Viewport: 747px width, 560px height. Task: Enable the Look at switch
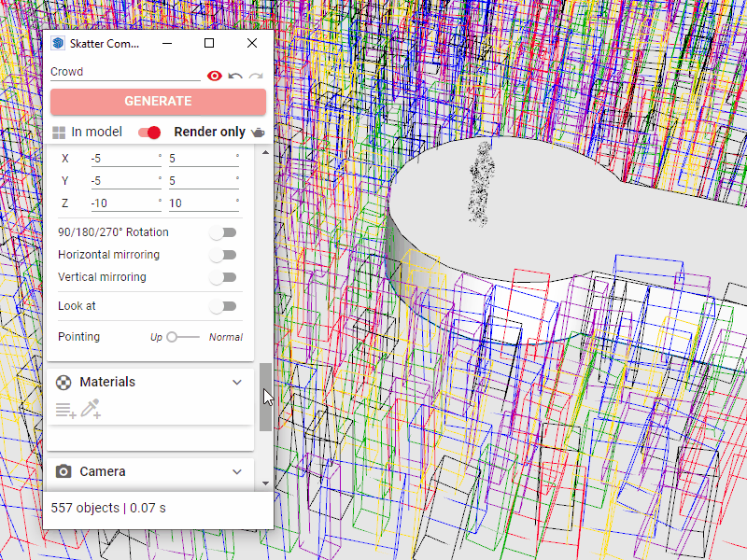tap(223, 306)
